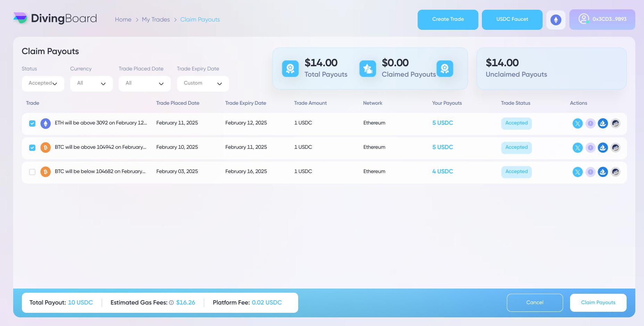Click the Claim Payouts button
The image size is (644, 326).
598,302
